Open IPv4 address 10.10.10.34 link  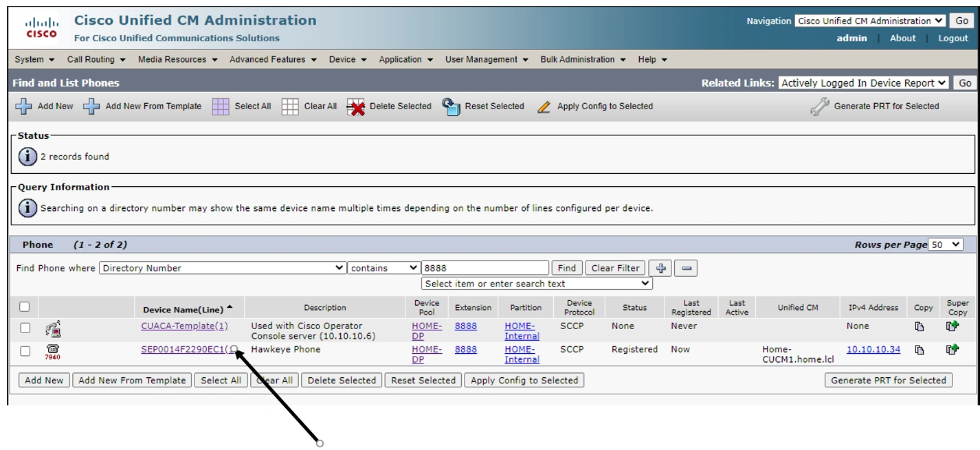(x=873, y=350)
